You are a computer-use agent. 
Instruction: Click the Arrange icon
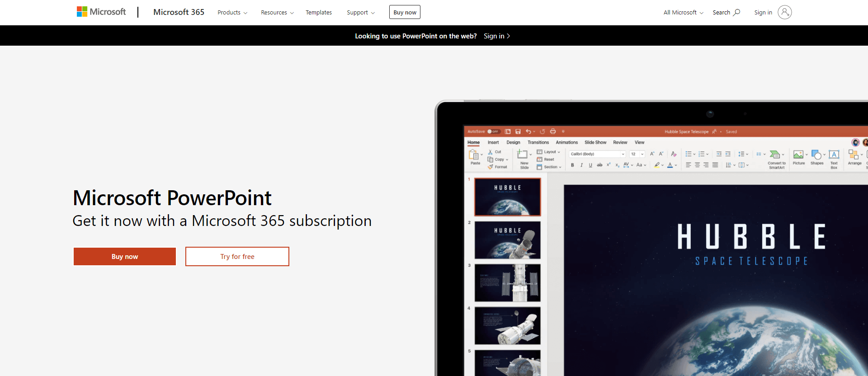854,155
